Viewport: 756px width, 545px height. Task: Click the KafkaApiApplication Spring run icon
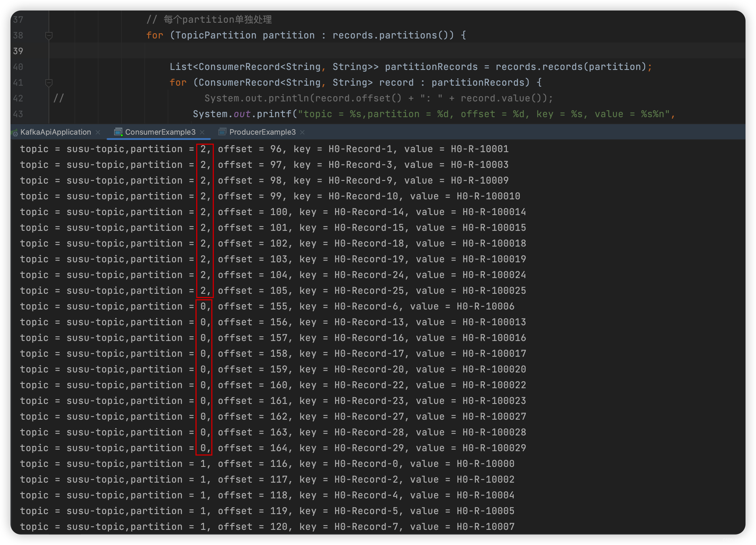pos(14,133)
